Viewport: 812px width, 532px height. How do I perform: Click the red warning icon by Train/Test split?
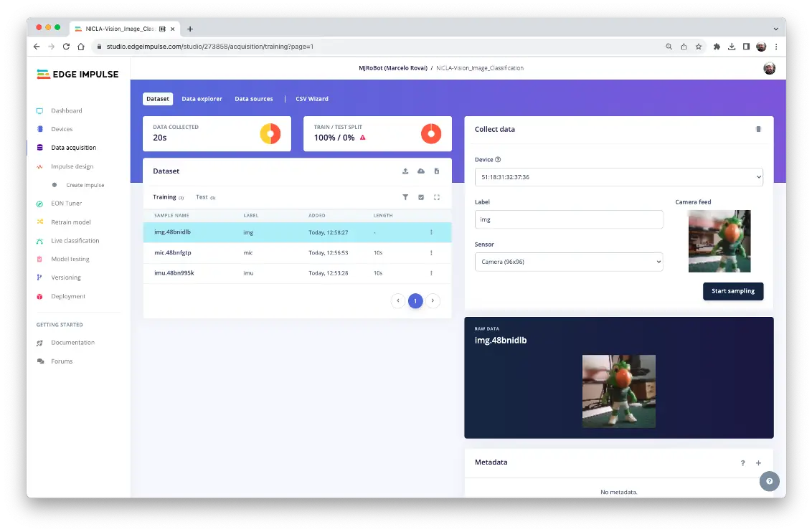point(362,138)
